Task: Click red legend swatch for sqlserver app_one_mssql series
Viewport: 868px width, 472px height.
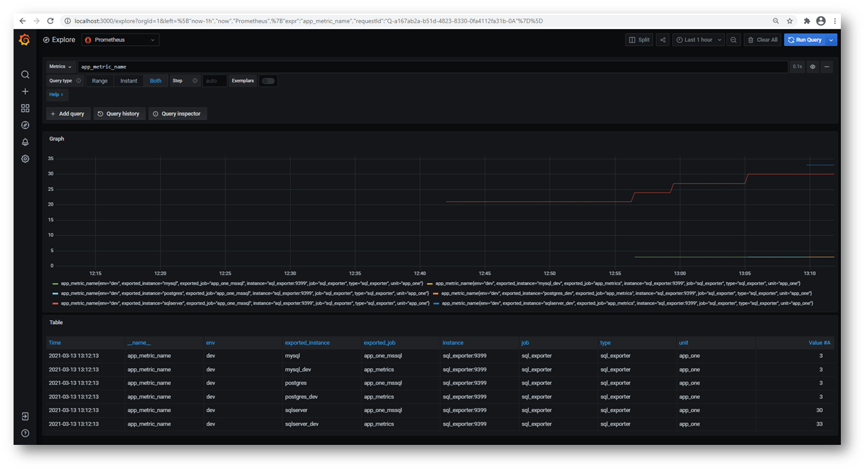Action: pyautogui.click(x=55, y=303)
